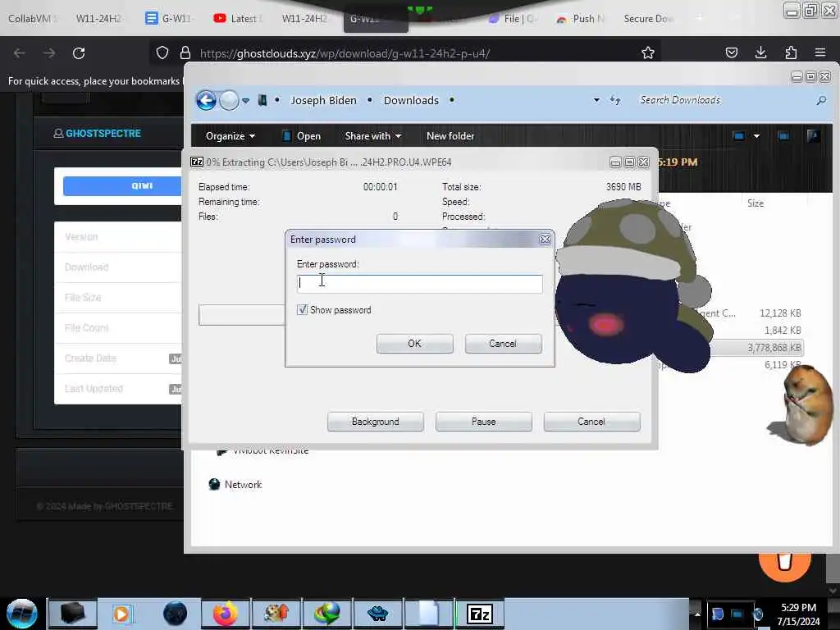The width and height of the screenshot is (840, 630).
Task: Pause the 7-Zip extraction
Action: click(483, 422)
